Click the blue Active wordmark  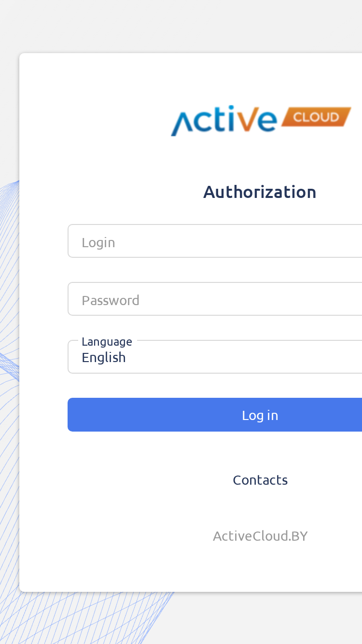[224, 121]
